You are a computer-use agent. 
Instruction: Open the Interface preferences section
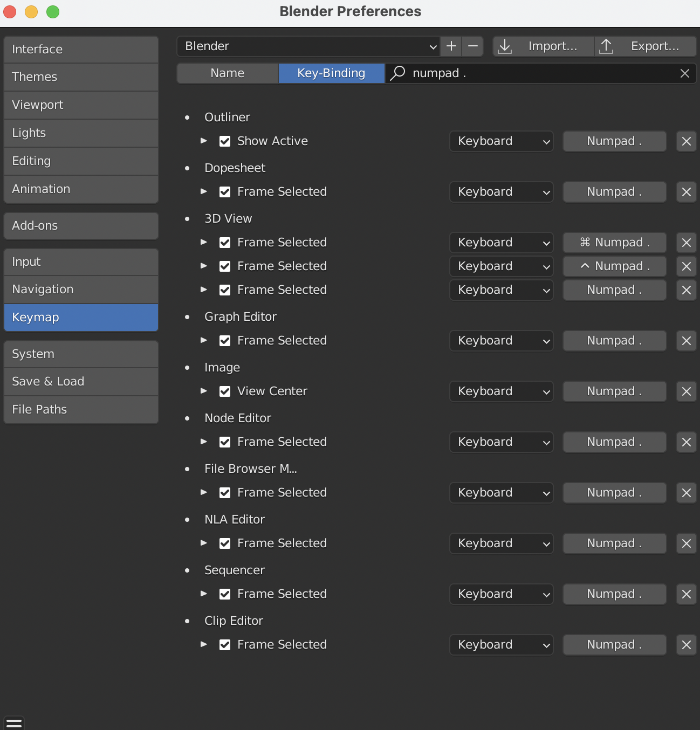(x=81, y=50)
